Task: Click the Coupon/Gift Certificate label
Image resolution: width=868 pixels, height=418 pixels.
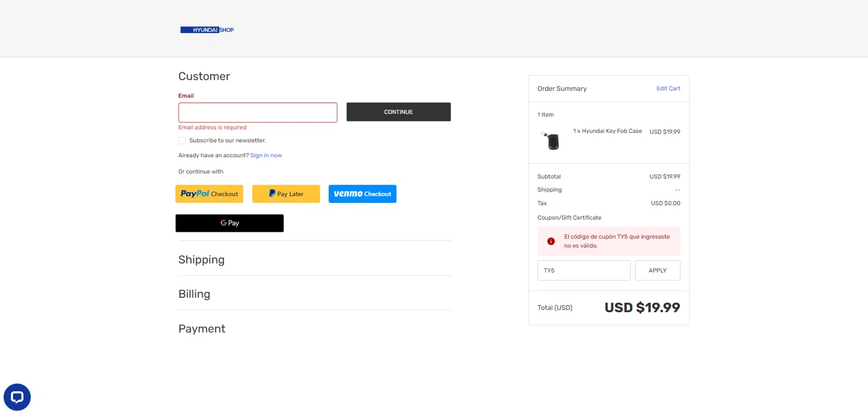Action: click(x=569, y=218)
